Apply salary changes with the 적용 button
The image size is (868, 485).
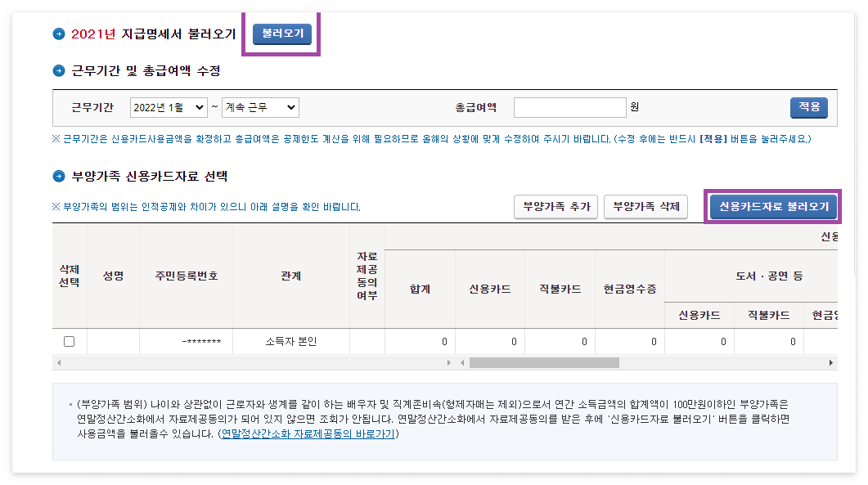(808, 107)
